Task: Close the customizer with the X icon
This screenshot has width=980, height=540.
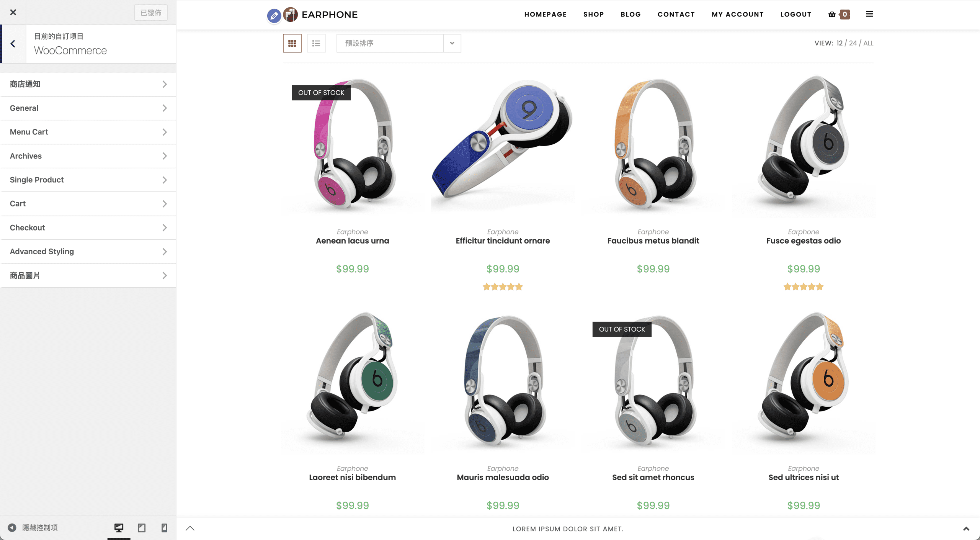Action: tap(13, 12)
